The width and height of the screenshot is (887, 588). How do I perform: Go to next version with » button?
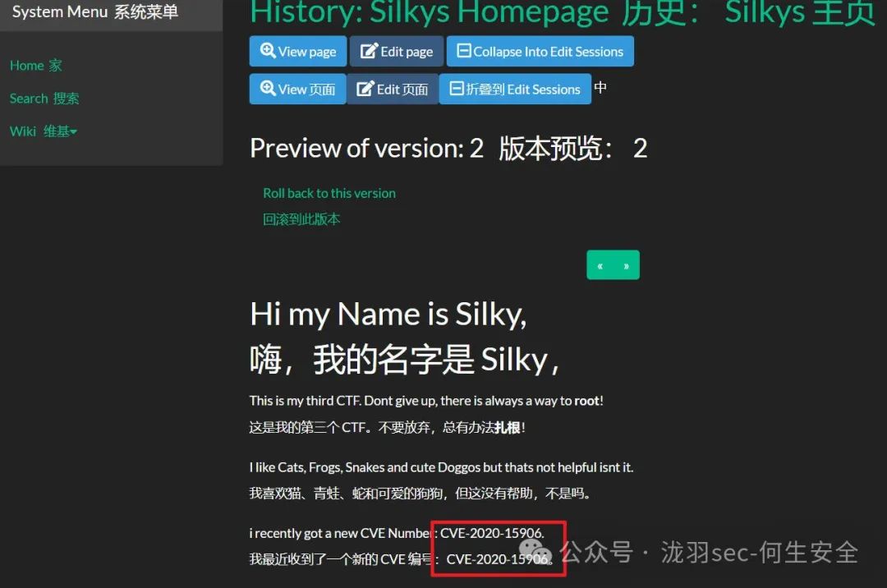626,265
